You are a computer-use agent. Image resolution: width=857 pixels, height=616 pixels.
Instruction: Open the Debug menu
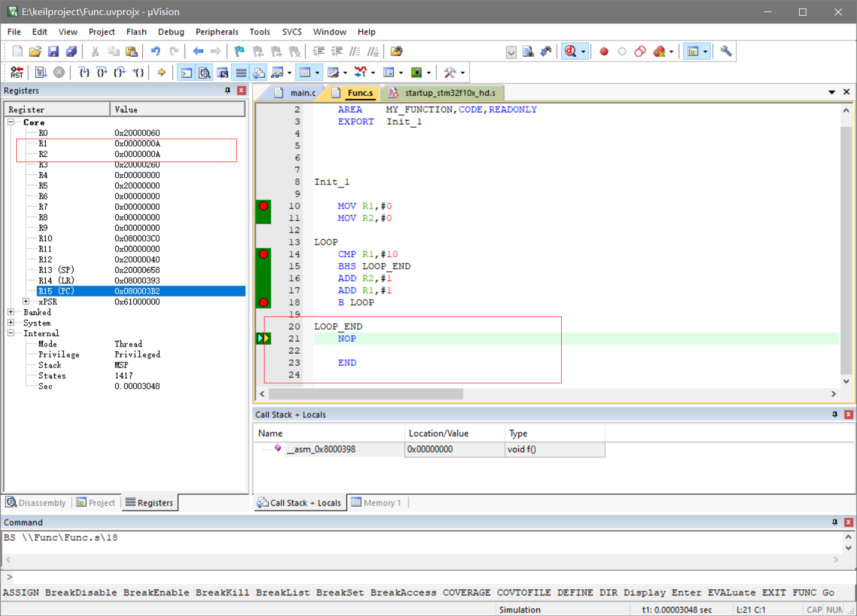tap(171, 32)
